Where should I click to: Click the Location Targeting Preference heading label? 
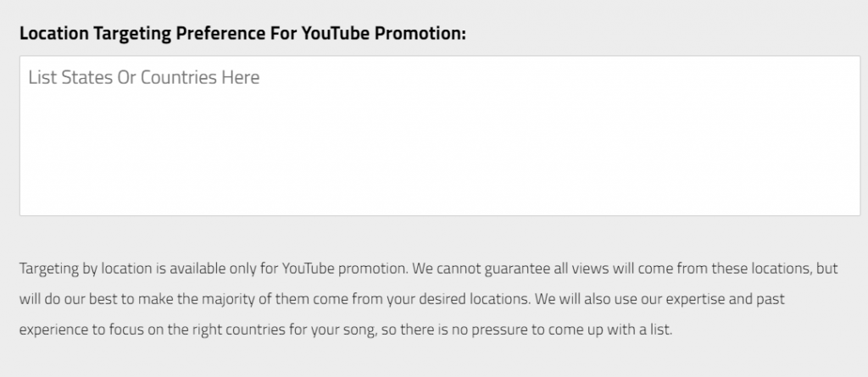pos(242,34)
